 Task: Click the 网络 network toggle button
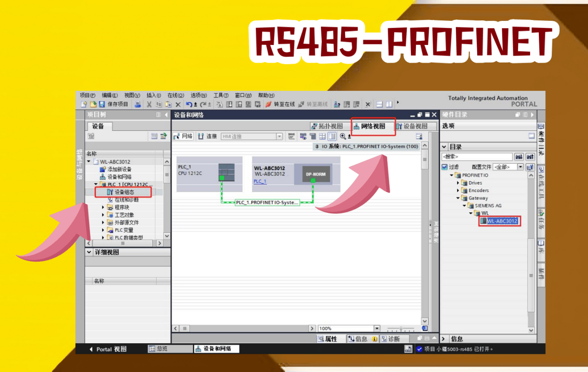[183, 136]
